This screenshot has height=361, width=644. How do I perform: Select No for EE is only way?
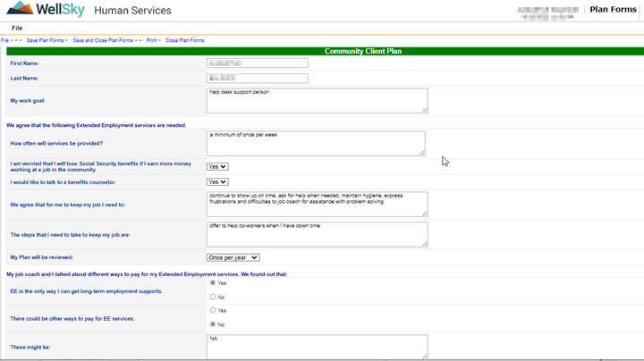point(213,298)
